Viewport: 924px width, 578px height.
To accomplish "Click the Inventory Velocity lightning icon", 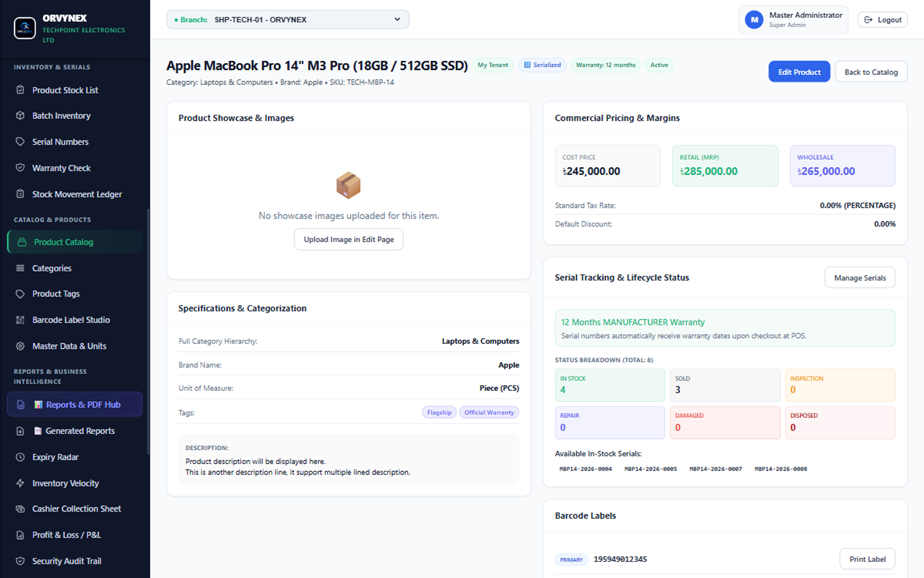I will click(20, 483).
